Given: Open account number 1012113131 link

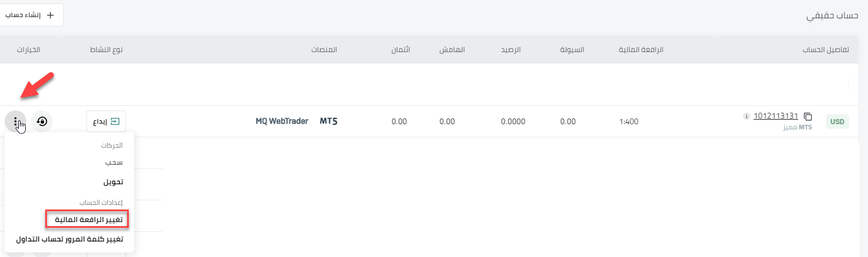Looking at the screenshot, I should [x=776, y=116].
